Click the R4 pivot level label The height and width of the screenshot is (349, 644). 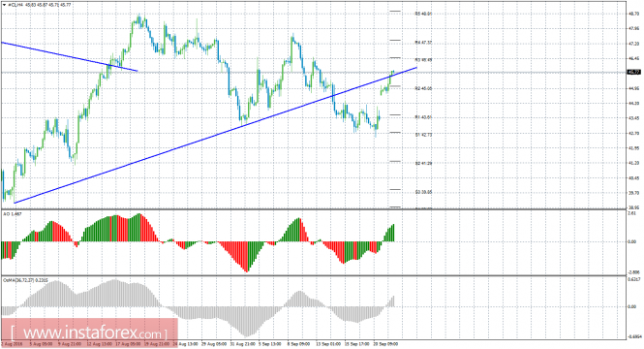coord(423,43)
